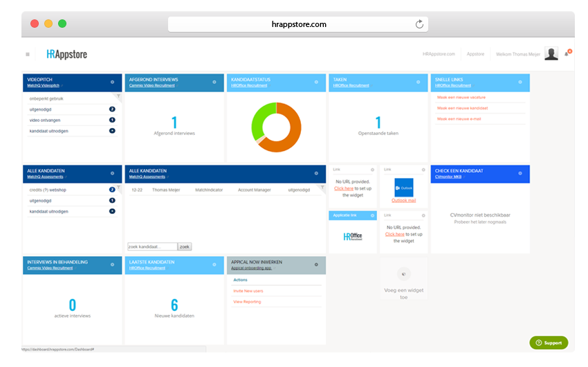Click Voeg een widget toe tile

coord(404,278)
